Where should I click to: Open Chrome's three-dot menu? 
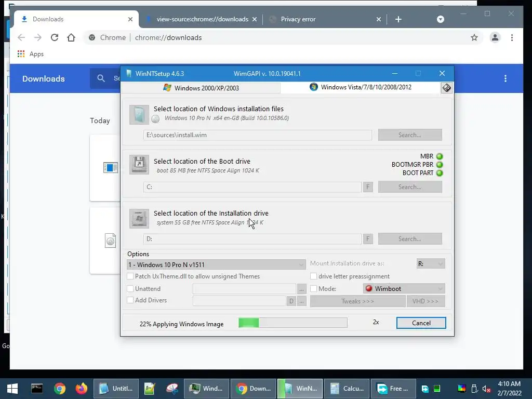click(512, 37)
